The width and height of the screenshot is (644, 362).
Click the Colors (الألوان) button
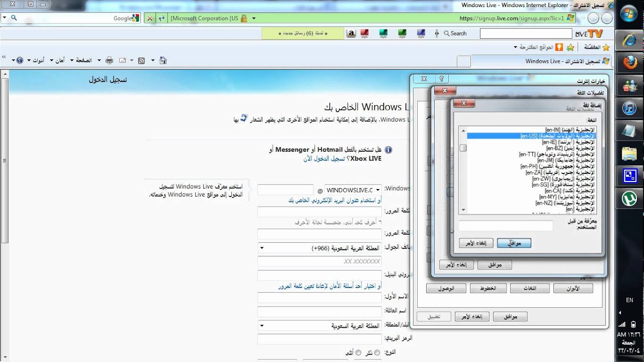click(x=573, y=288)
